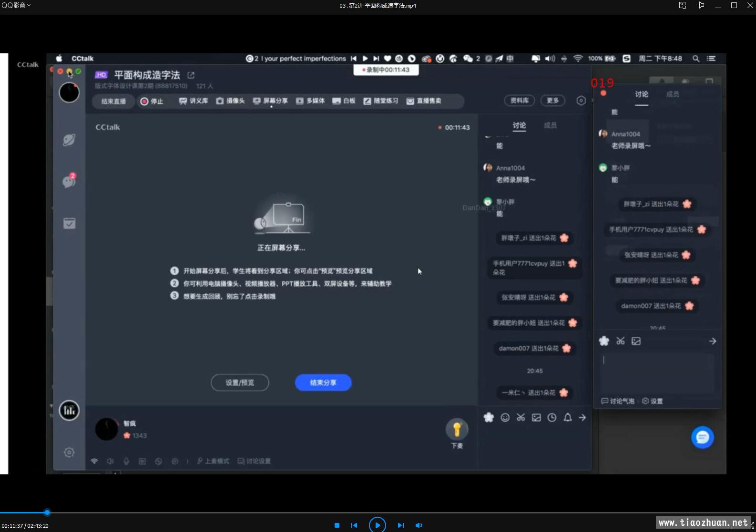This screenshot has height=532, width=756.
Task: Toggle 讨论气泡 in floating chat panel
Action: 618,401
